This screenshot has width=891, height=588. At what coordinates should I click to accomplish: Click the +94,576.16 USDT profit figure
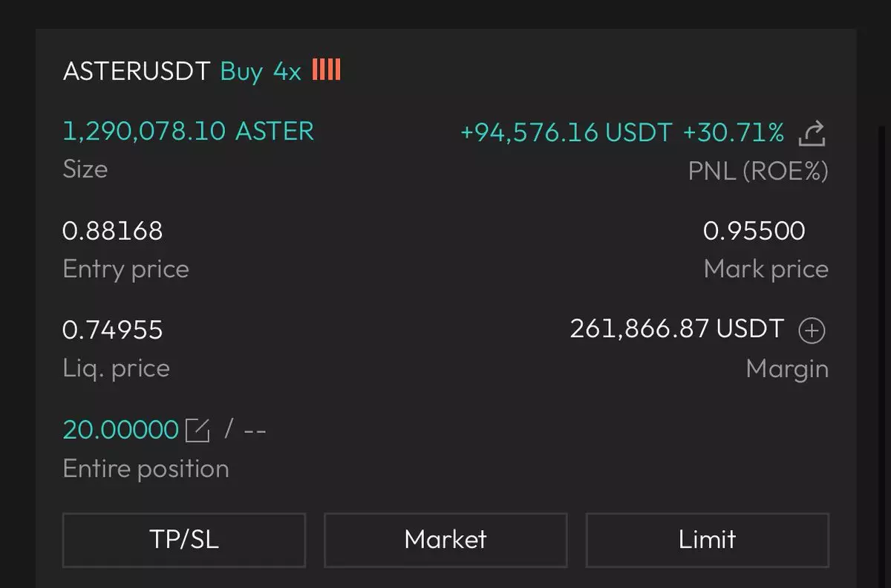(x=566, y=133)
